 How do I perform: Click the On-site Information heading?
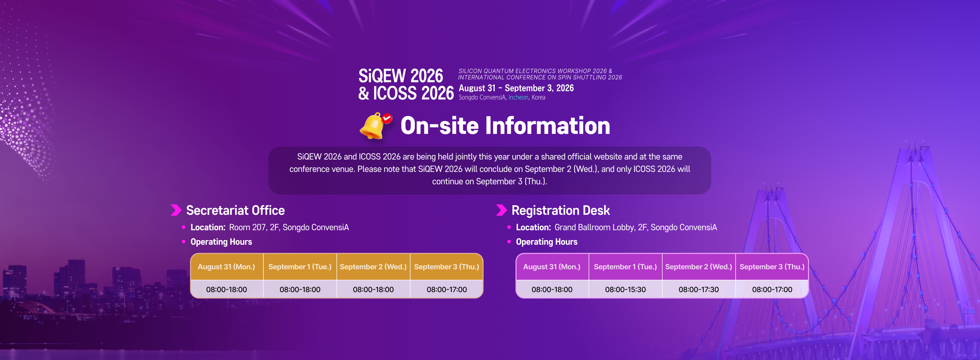point(505,126)
